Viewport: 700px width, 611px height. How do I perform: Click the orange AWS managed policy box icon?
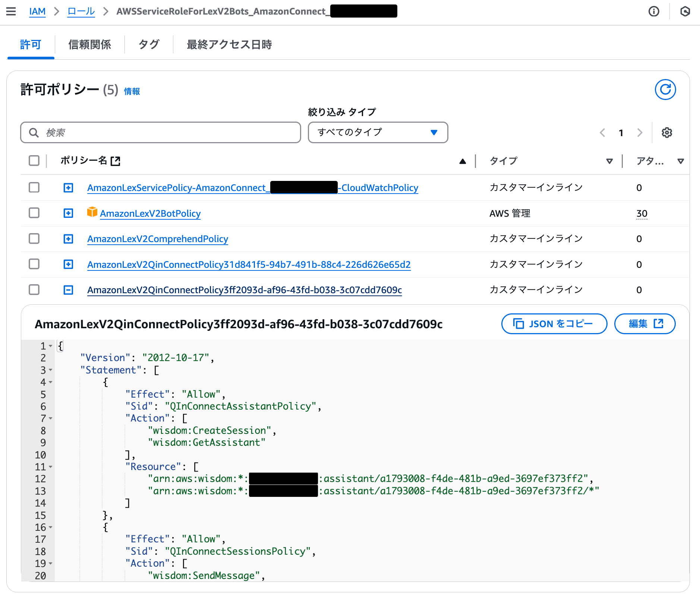92,212
